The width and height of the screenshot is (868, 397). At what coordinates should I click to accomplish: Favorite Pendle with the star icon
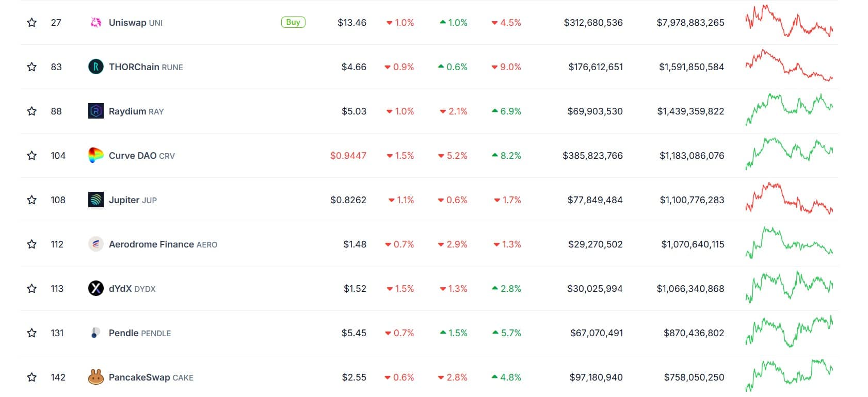[32, 333]
